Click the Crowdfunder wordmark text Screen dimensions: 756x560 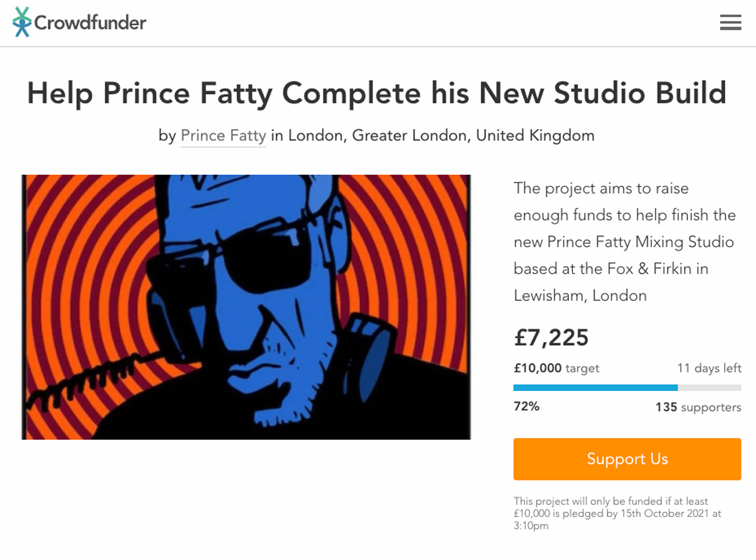pyautogui.click(x=90, y=23)
